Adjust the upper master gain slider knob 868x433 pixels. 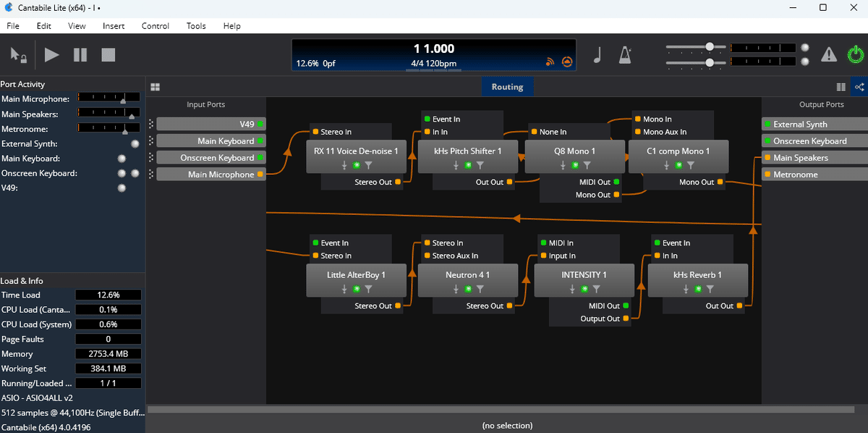(710, 46)
